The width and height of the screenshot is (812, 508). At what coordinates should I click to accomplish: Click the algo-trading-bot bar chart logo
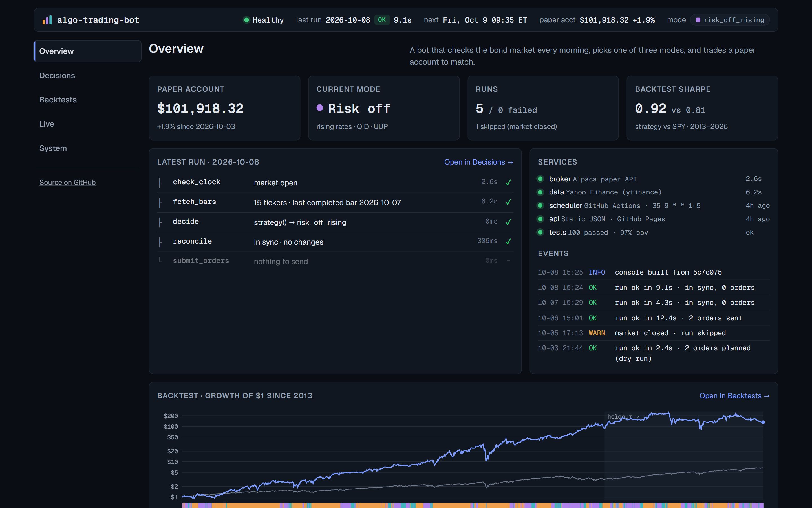coord(47,20)
